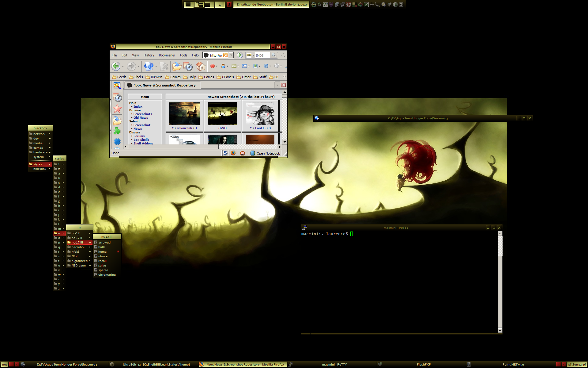
Task: Click the blue Information icon in Web Developer toolbar
Action: (x=266, y=66)
